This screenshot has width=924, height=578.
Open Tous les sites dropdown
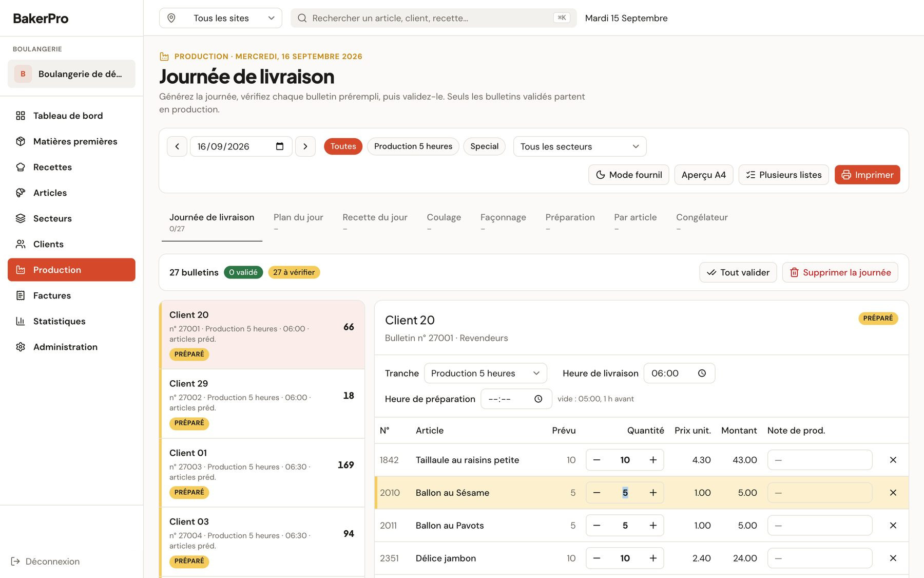point(221,18)
